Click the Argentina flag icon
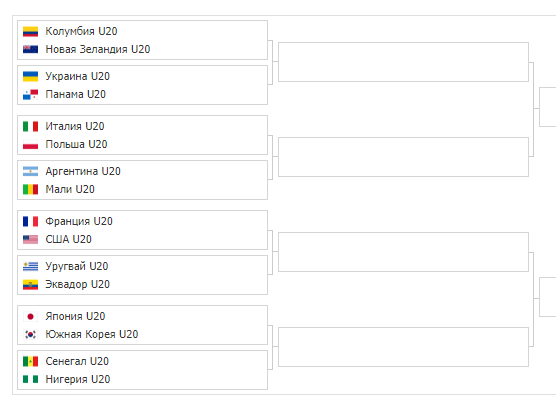The image size is (556, 406). point(30,171)
